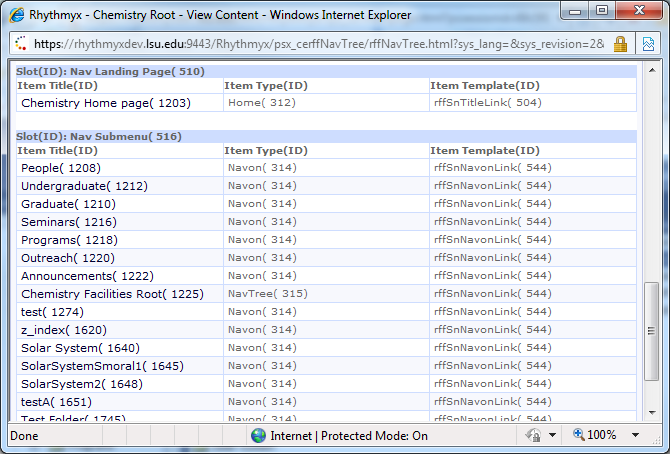
Task: Click Navon( 314) in the Seminars row
Action: click(x=262, y=221)
